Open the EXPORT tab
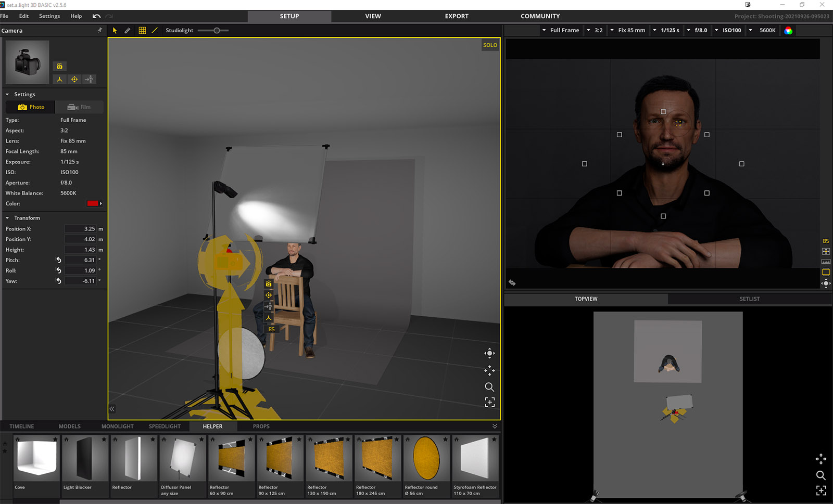833x504 pixels. tap(456, 16)
